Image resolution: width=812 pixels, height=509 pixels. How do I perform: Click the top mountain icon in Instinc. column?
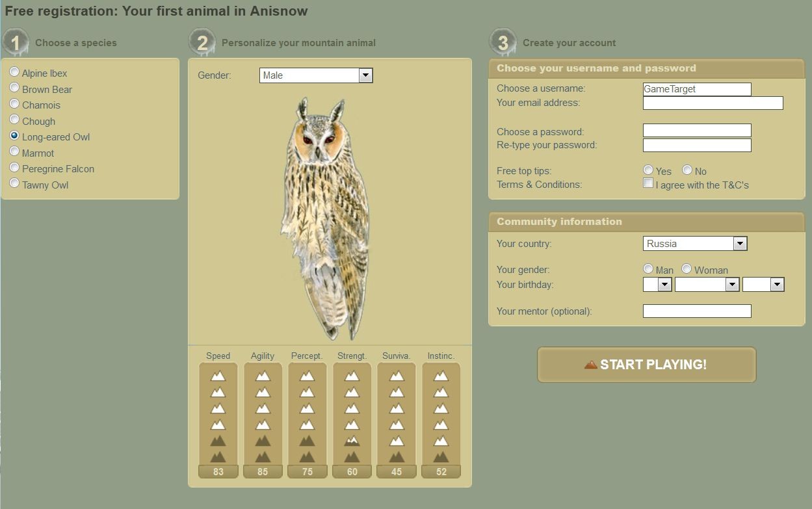click(x=441, y=376)
